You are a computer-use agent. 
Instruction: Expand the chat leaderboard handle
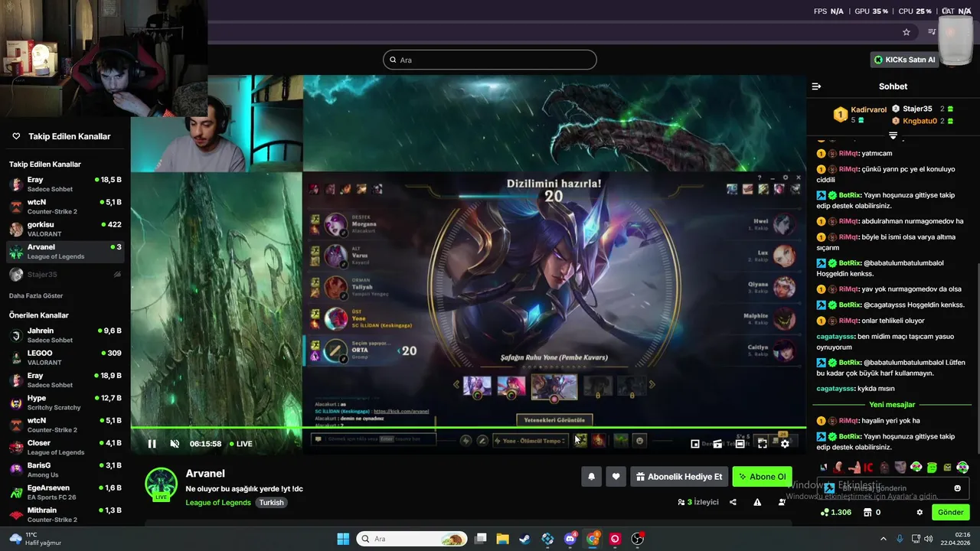[893, 135]
